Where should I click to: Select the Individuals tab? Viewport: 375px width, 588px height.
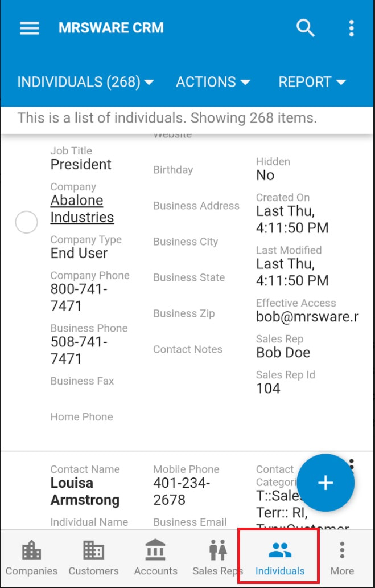coord(280,558)
